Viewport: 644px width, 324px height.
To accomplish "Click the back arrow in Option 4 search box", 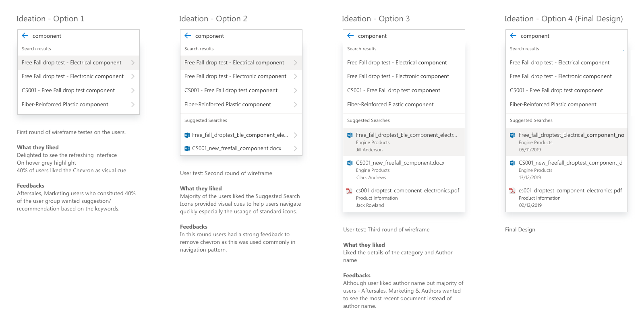I will tap(513, 35).
